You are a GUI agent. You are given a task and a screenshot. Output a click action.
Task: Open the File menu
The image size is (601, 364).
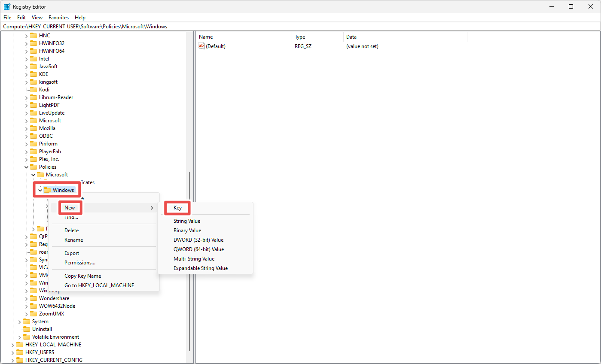pos(7,18)
